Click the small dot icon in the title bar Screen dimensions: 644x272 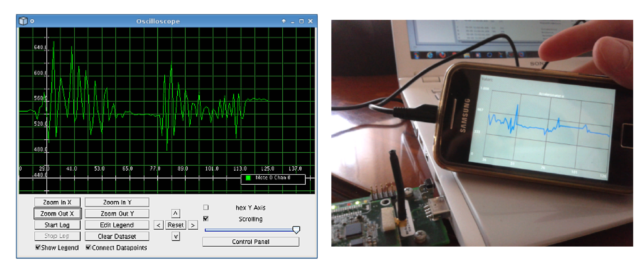(x=32, y=21)
